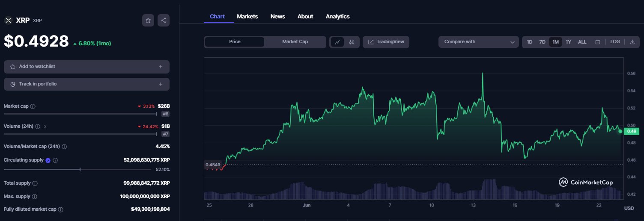Set chart range to 1D
This screenshot has width=644, height=221.
[530, 42]
